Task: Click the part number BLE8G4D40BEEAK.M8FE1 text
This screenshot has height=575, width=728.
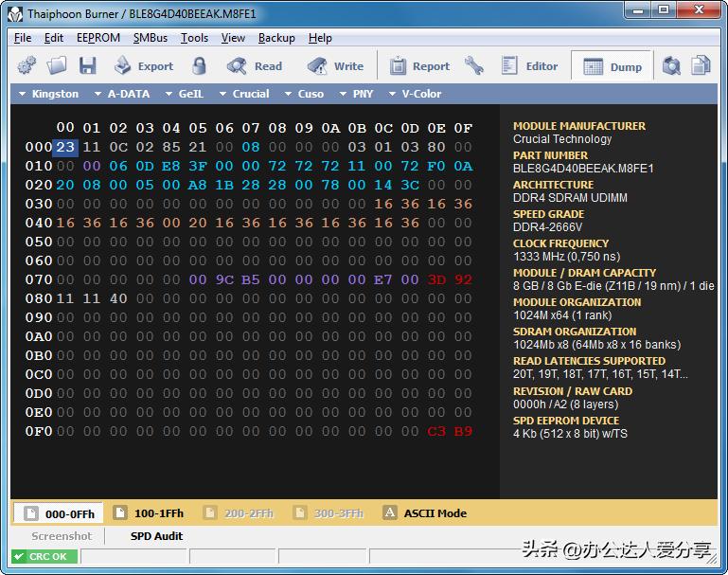Action: (x=583, y=168)
